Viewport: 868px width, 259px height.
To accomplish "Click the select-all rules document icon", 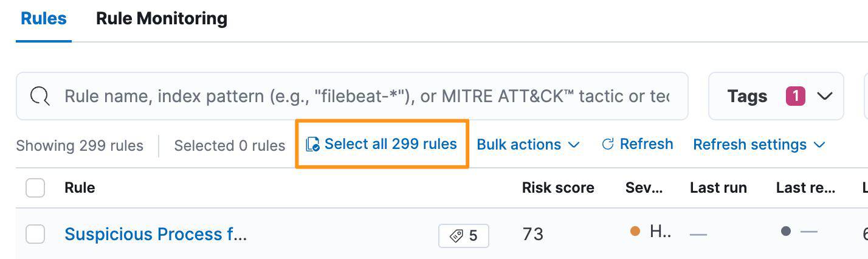I will [312, 145].
